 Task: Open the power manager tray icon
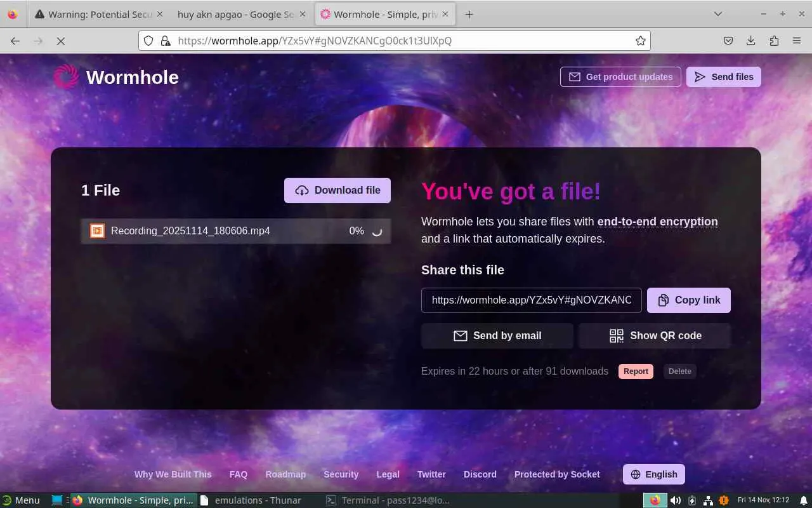point(692,500)
